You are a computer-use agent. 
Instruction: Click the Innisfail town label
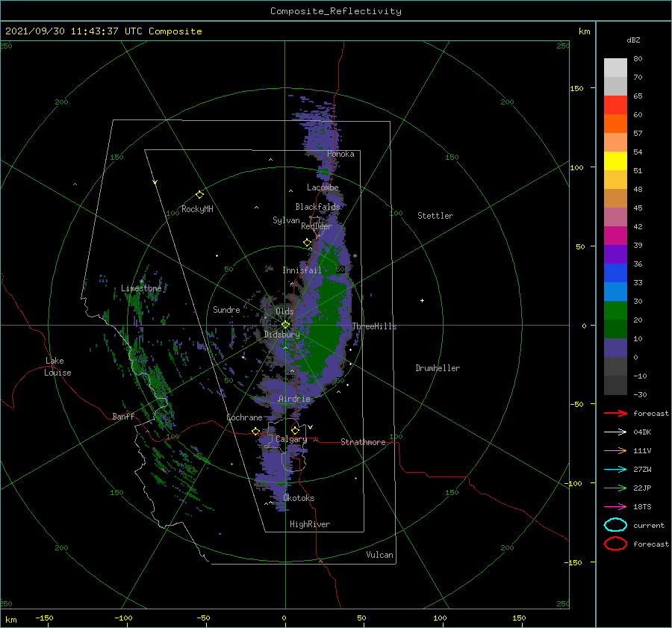point(302,270)
